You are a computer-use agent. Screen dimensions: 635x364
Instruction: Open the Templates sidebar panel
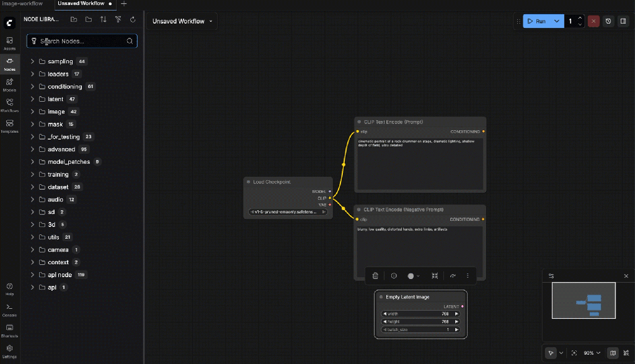point(9,126)
